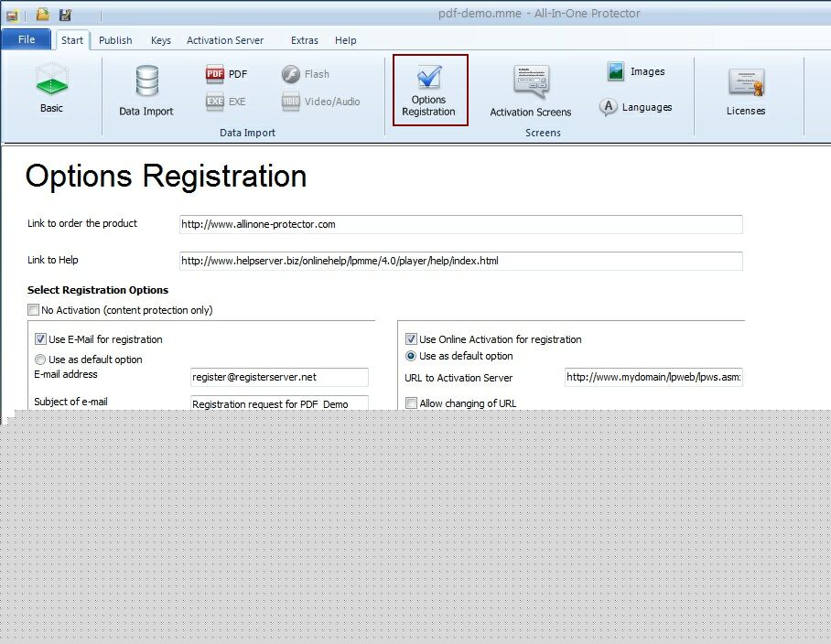
Task: Select E-Mail Use as default option radio
Action: pyautogui.click(x=40, y=360)
